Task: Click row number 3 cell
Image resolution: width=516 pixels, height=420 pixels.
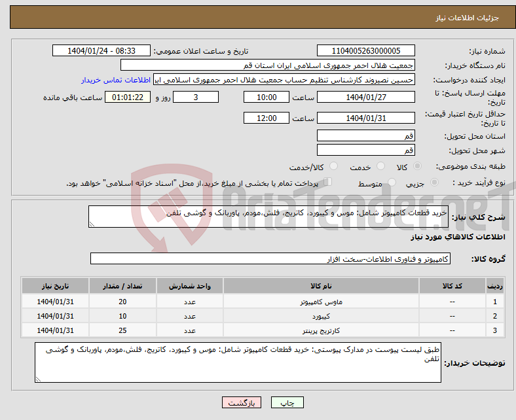Action: tap(495, 330)
